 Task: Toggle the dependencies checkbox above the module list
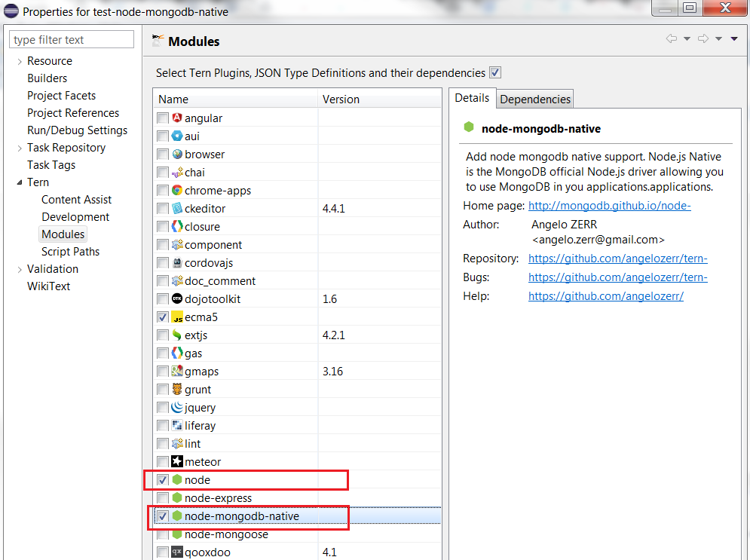pos(494,73)
